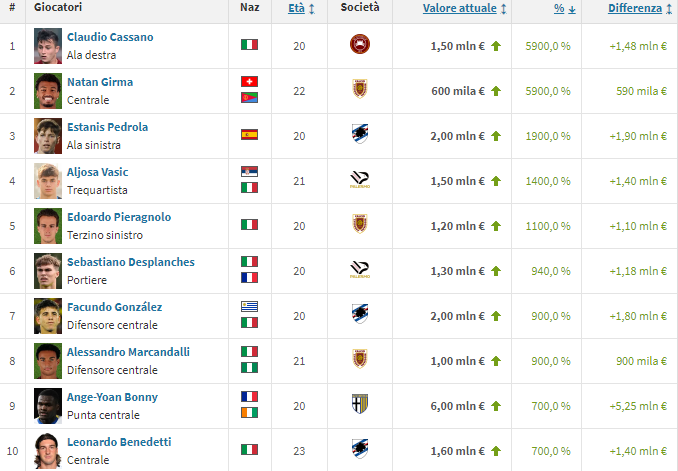Open Claudio Cassano's player profile link
The width and height of the screenshot is (678, 471).
click(110, 37)
